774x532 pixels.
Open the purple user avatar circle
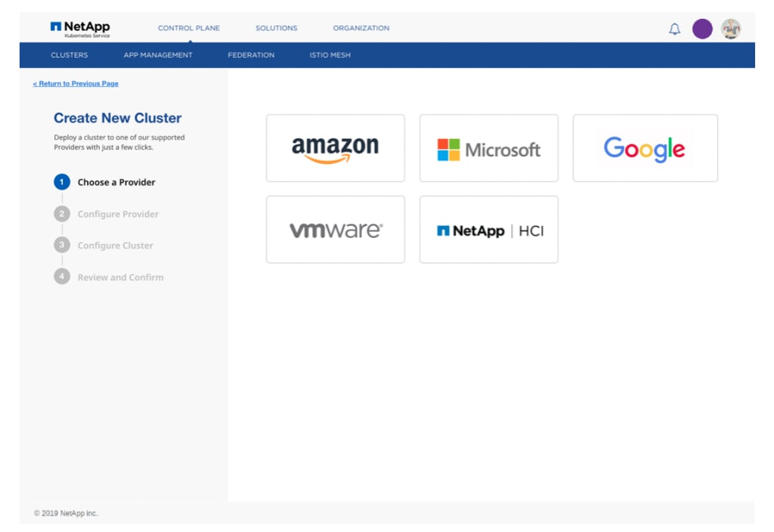coord(702,29)
